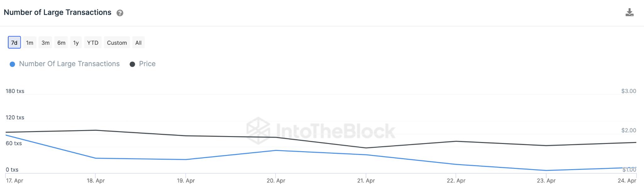Open the help question mark tooltip
This screenshot has height=189, width=644.
pos(120,13)
